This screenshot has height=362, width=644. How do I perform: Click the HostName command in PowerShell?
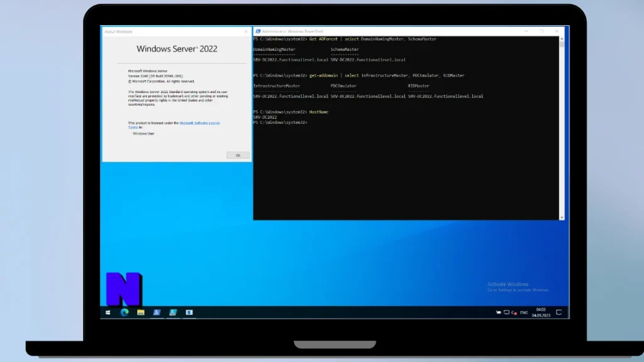(x=319, y=112)
